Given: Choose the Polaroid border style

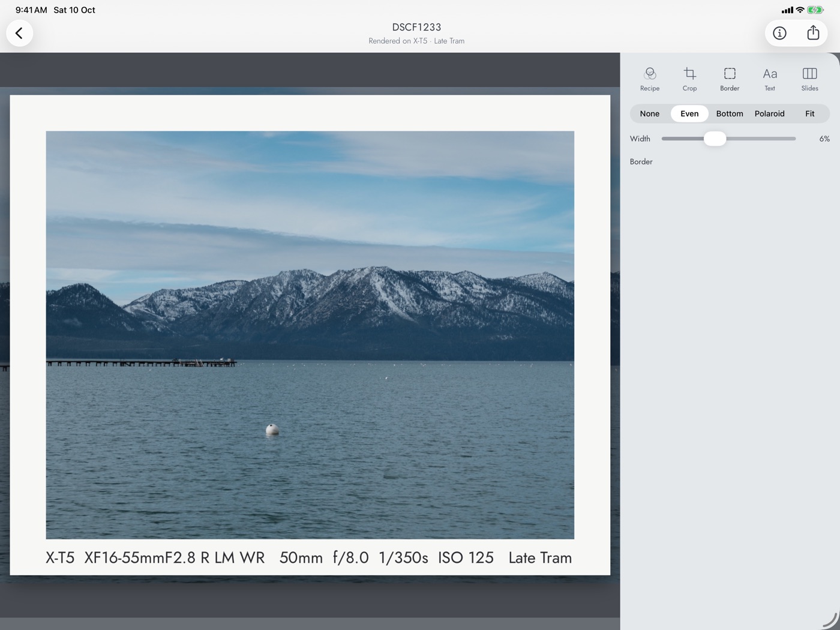Looking at the screenshot, I should tap(770, 113).
